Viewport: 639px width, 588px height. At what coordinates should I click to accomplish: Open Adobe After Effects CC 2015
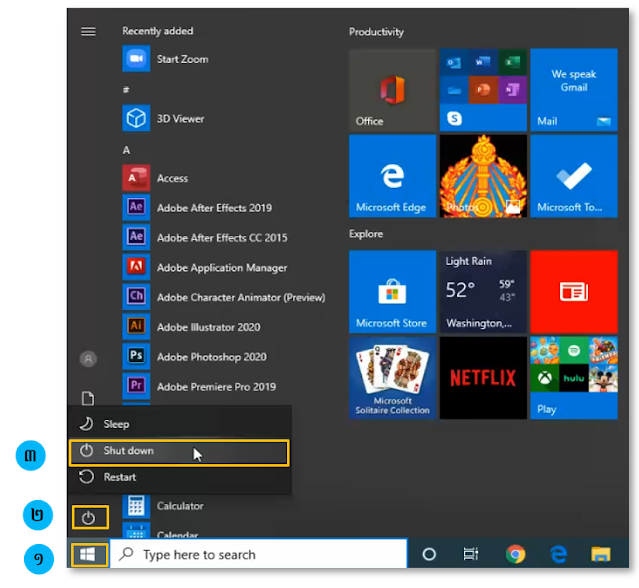pos(205,238)
